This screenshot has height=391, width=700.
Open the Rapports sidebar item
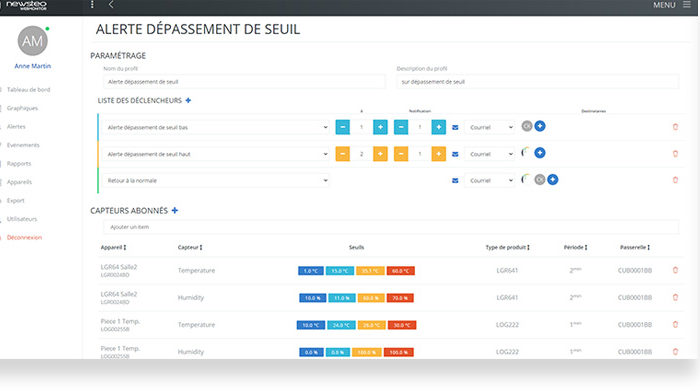click(19, 164)
